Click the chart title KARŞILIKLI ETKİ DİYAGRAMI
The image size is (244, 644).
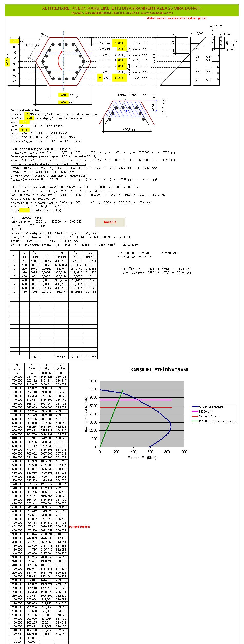[159, 370]
